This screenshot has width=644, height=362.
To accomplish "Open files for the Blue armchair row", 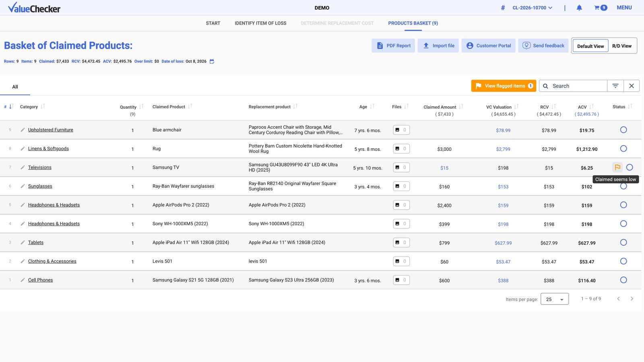I will 401,130.
